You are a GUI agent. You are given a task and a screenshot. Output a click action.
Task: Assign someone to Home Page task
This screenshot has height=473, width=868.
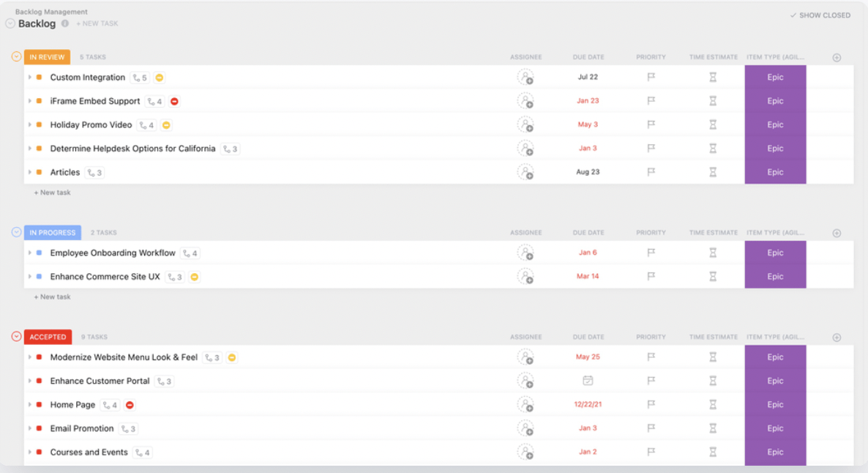[x=525, y=405]
